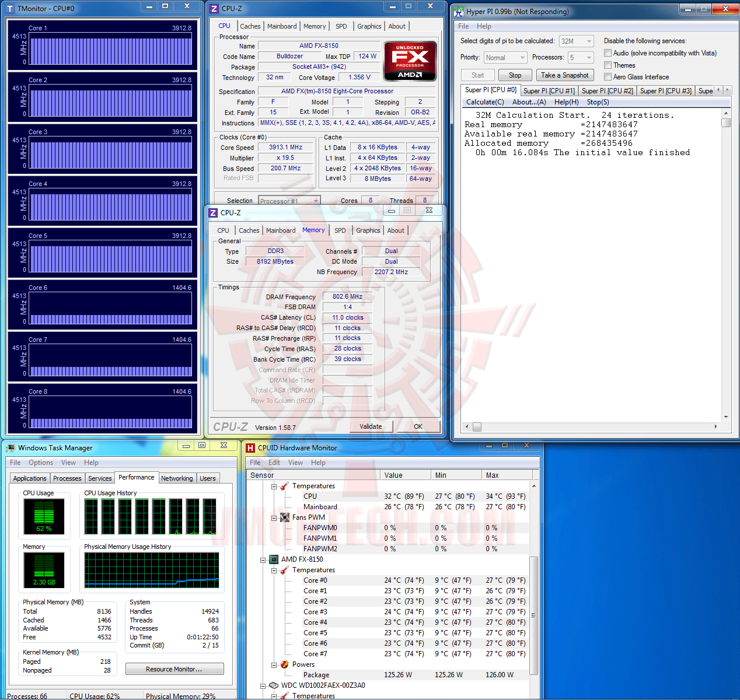Click the TMonitor title bar icon
This screenshot has width=740, height=700.
tap(11, 9)
